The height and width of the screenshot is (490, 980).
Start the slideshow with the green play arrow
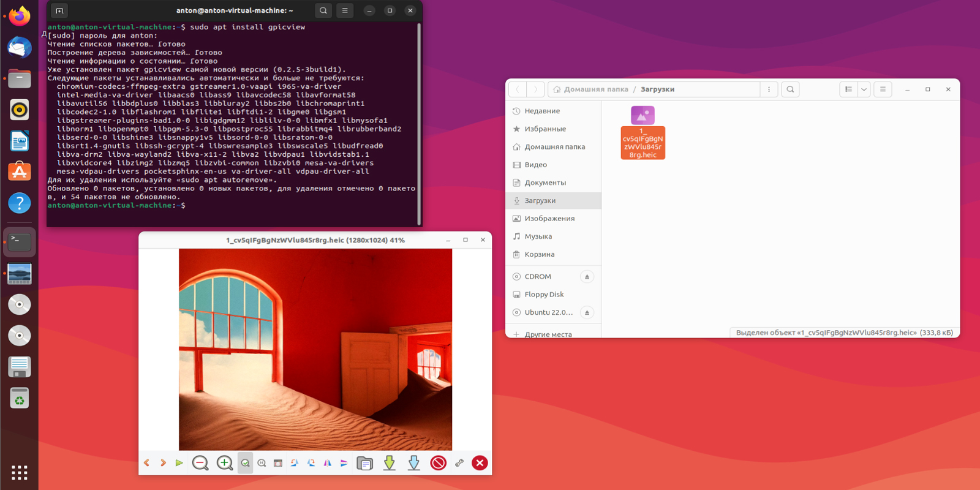tap(179, 463)
